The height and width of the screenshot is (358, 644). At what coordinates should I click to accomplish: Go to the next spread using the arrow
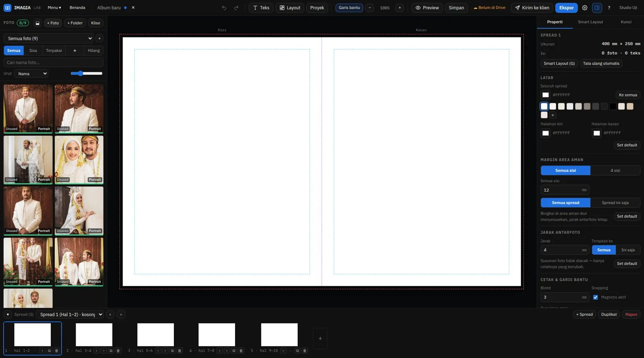pyautogui.click(x=121, y=315)
